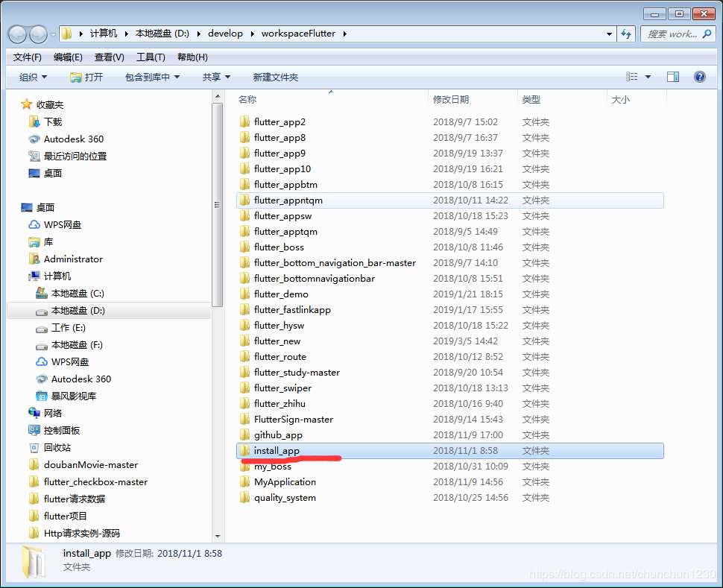Select doubanMovie-master in navigation pane

coord(83,464)
